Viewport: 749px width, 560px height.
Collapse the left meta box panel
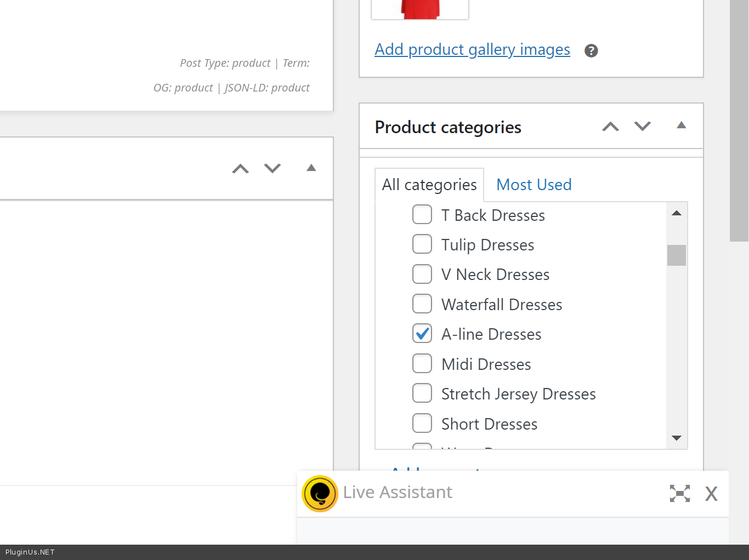coord(311,168)
